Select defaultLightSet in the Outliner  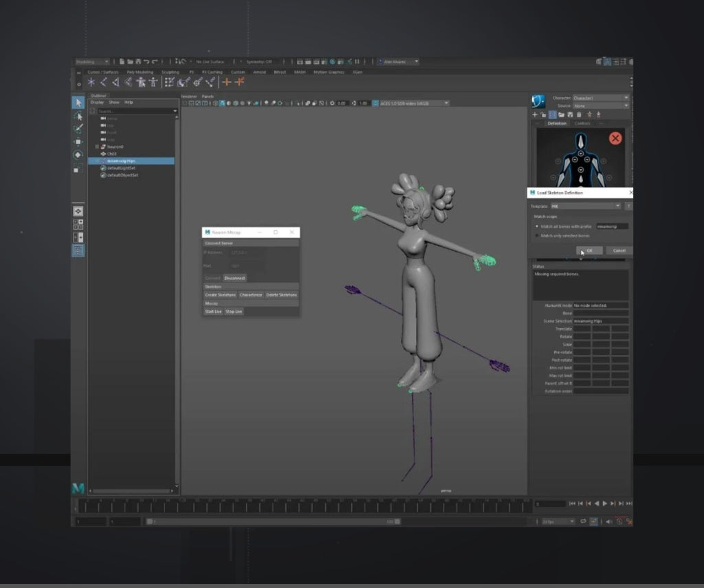pos(121,168)
